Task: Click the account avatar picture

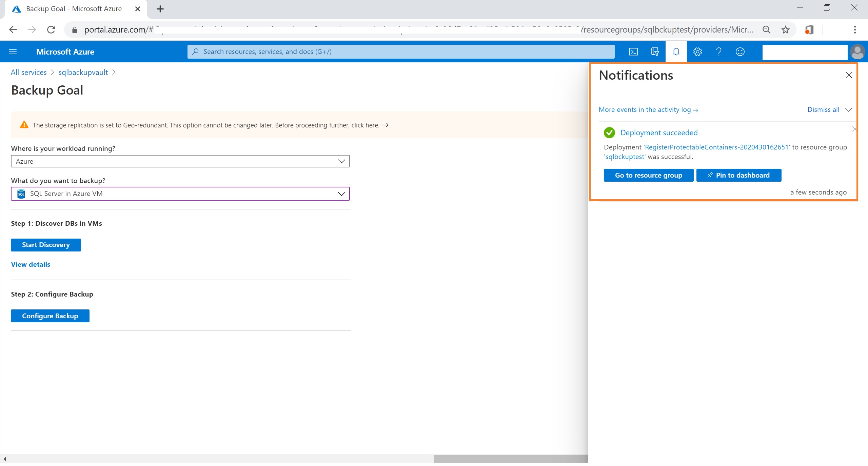Action: click(857, 52)
